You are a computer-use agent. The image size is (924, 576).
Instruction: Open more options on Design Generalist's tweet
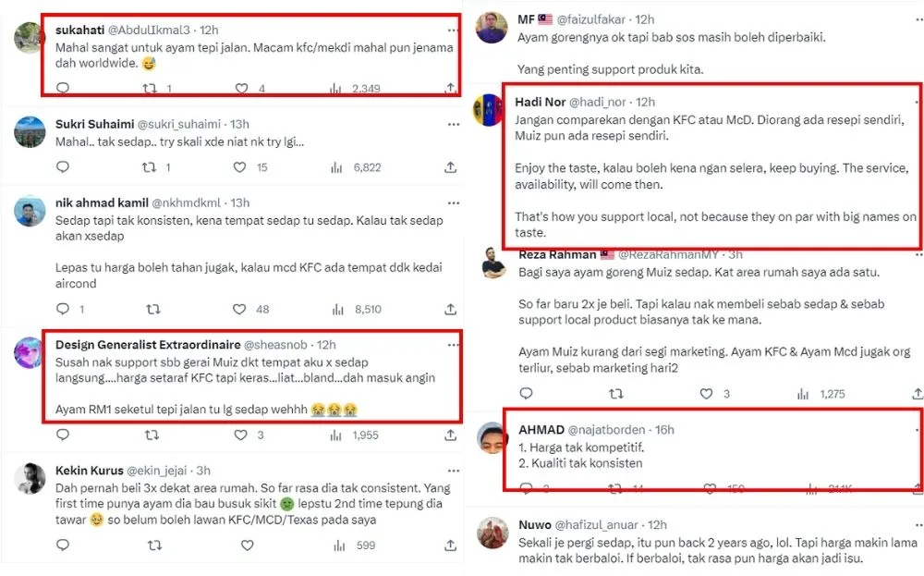(452, 344)
